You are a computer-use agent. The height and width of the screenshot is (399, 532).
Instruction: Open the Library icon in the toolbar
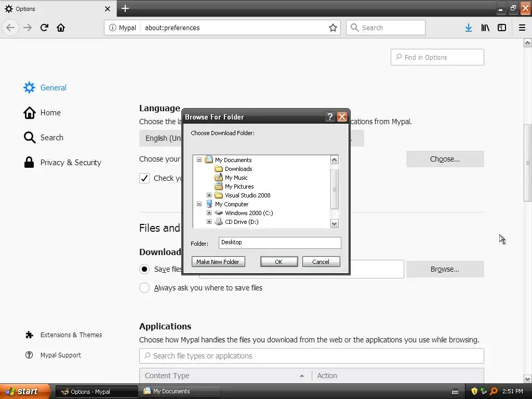pos(485,28)
